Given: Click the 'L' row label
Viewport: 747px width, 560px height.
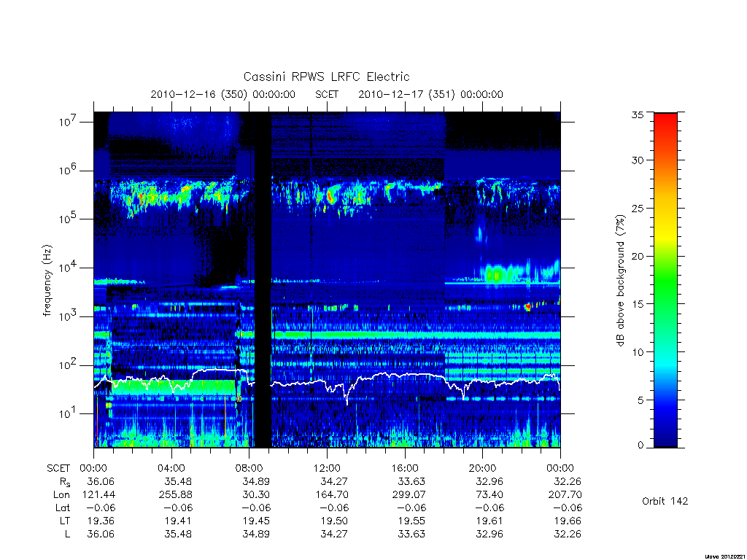Looking at the screenshot, I should pos(67,534).
